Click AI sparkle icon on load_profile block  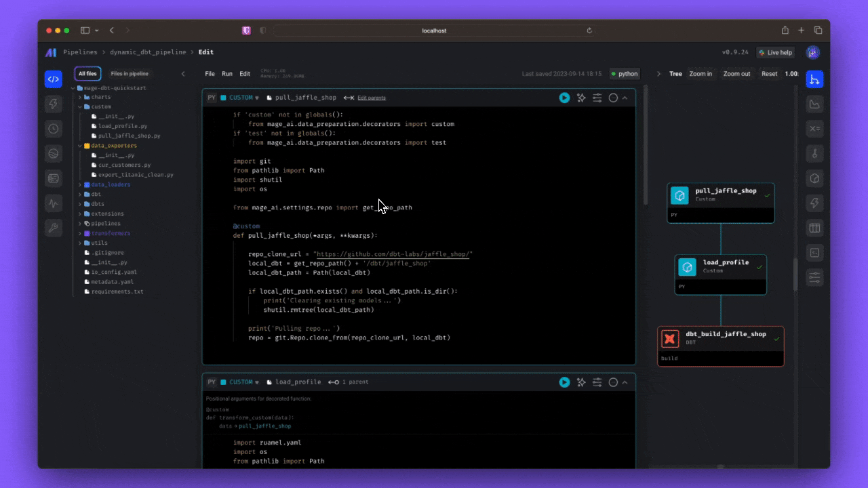[x=581, y=382]
